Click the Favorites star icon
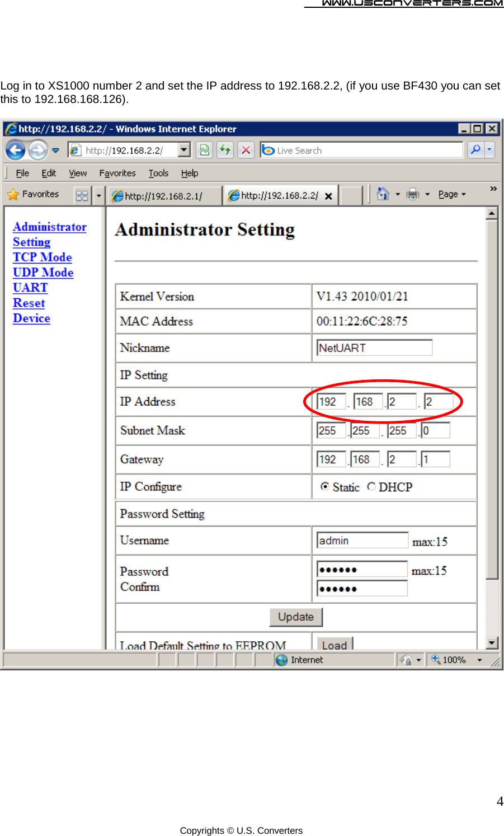 (x=12, y=194)
